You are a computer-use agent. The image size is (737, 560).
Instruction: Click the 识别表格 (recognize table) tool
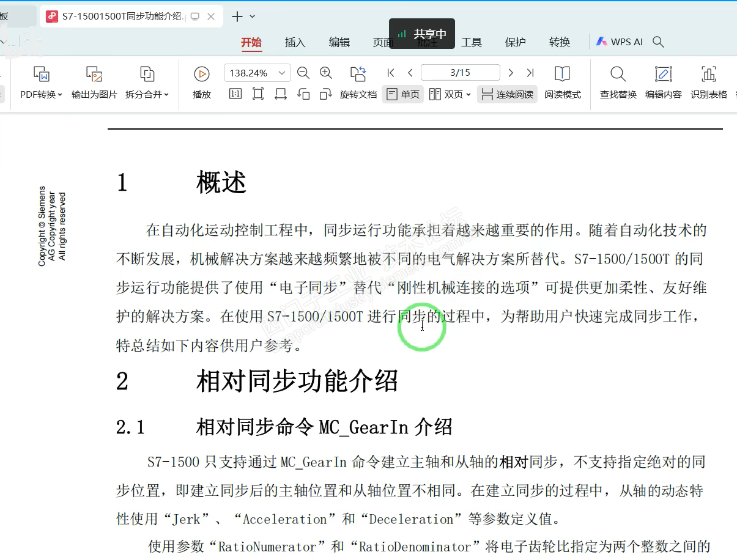point(708,83)
